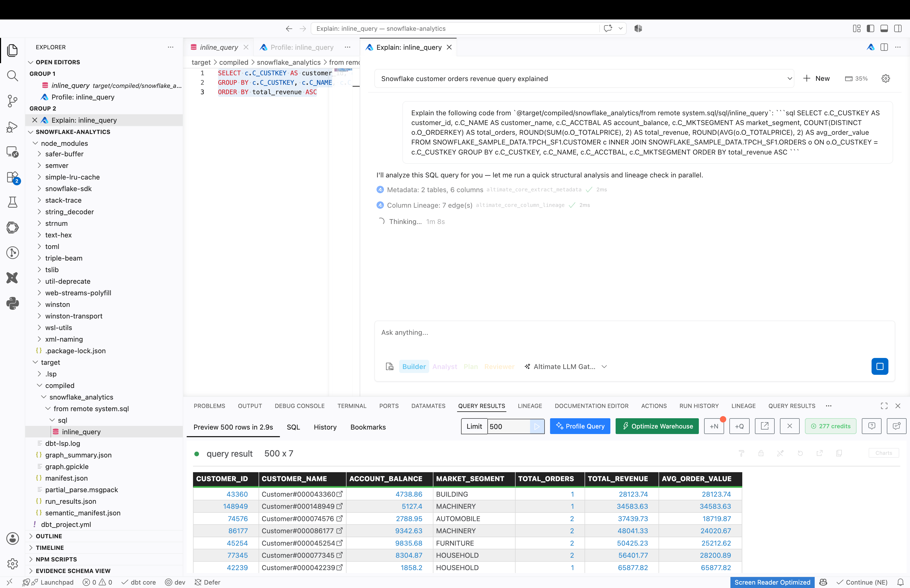Go back with the left arrow
This screenshot has height=588, width=910.
click(289, 29)
